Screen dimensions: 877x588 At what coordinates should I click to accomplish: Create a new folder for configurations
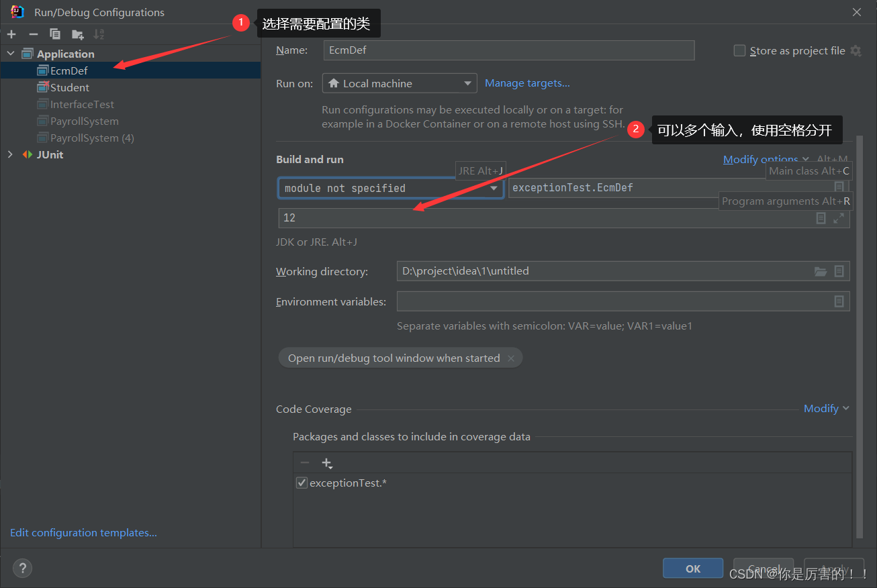click(76, 34)
